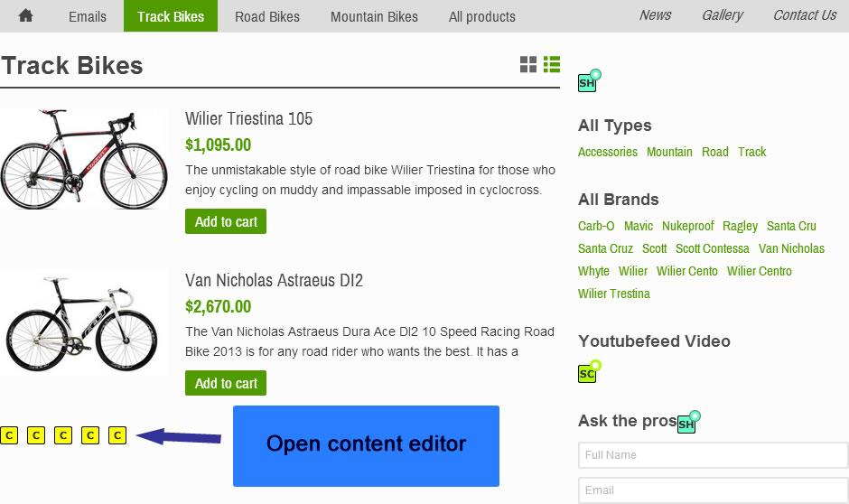Click the Email input field

714,490
